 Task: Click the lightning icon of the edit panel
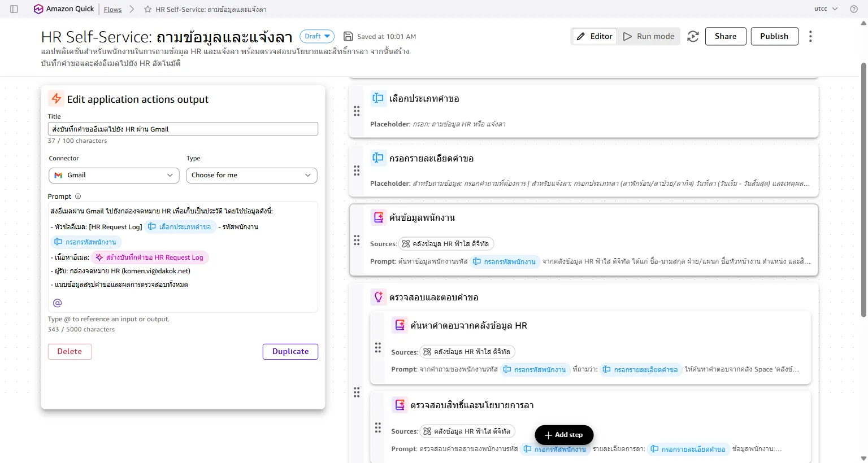pos(56,98)
